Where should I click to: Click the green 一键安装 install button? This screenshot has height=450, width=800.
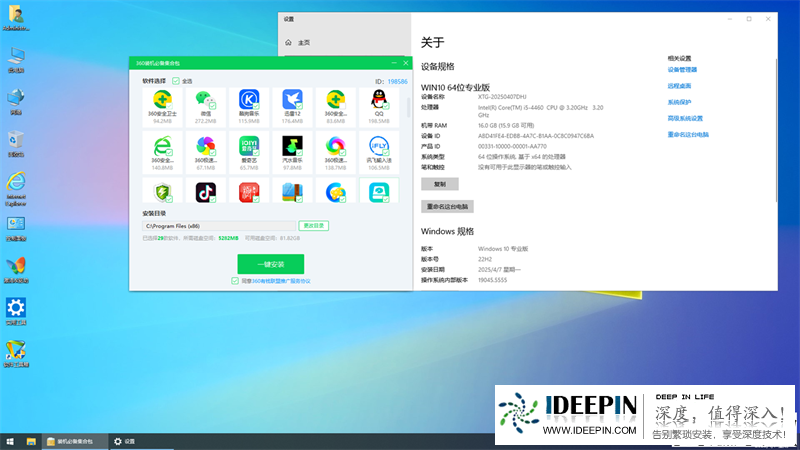[x=271, y=264]
